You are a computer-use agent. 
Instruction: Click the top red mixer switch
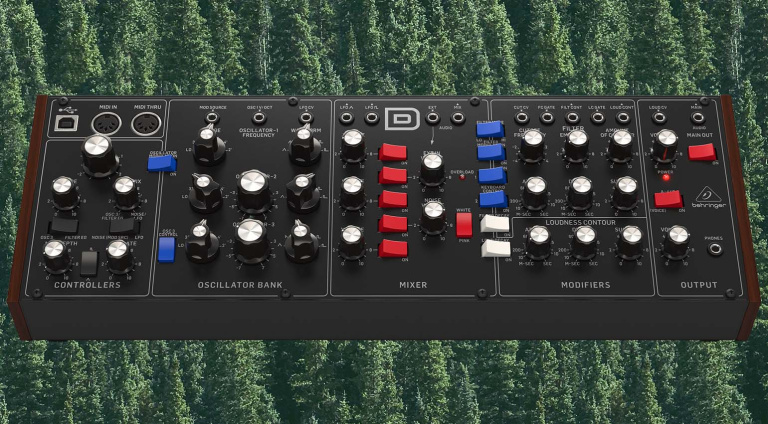pyautogui.click(x=392, y=152)
